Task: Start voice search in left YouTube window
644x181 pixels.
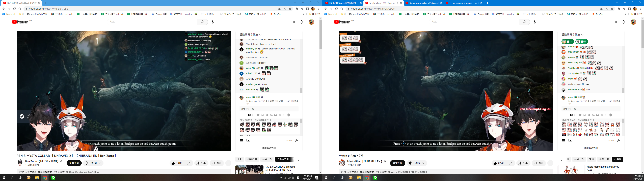Action: tap(213, 22)
